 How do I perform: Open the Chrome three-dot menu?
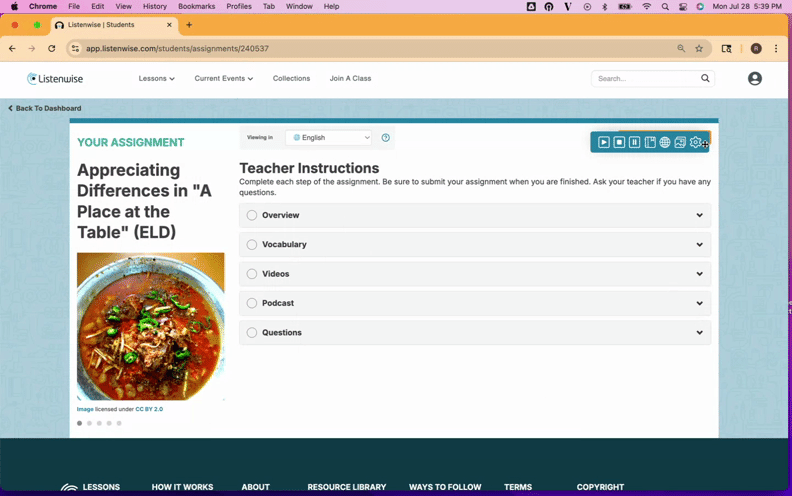[776, 48]
